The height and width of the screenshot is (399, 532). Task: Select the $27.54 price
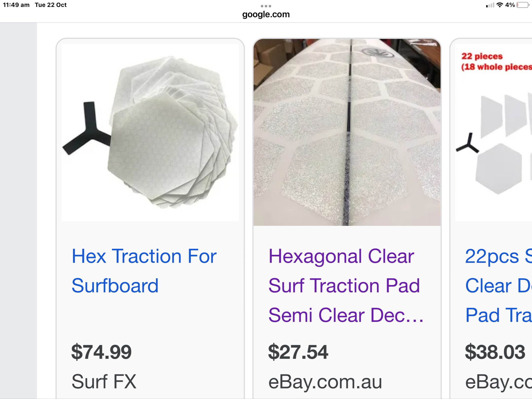(x=298, y=352)
